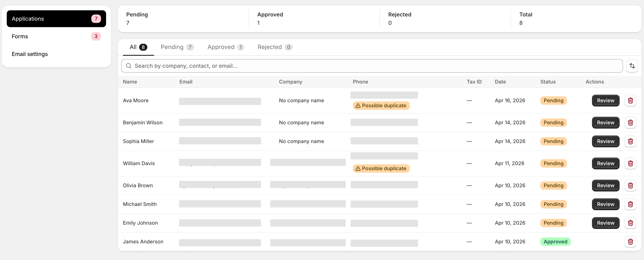The image size is (644, 260).
Task: Review Ava Moore's application
Action: tap(605, 100)
